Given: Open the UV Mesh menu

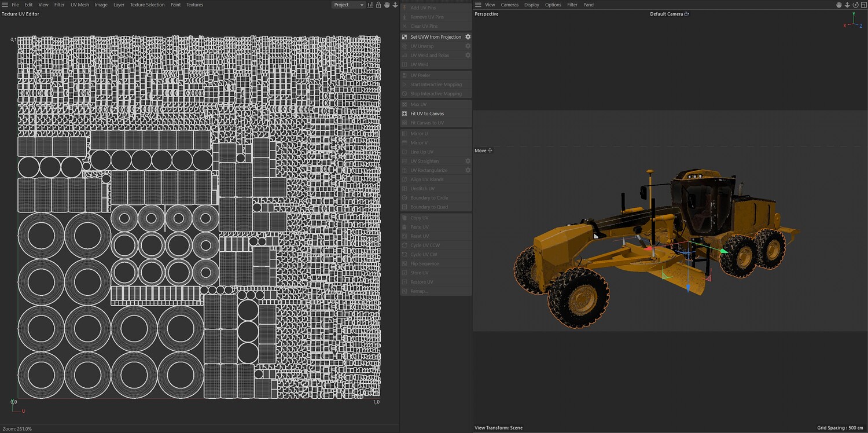Looking at the screenshot, I should tap(80, 5).
